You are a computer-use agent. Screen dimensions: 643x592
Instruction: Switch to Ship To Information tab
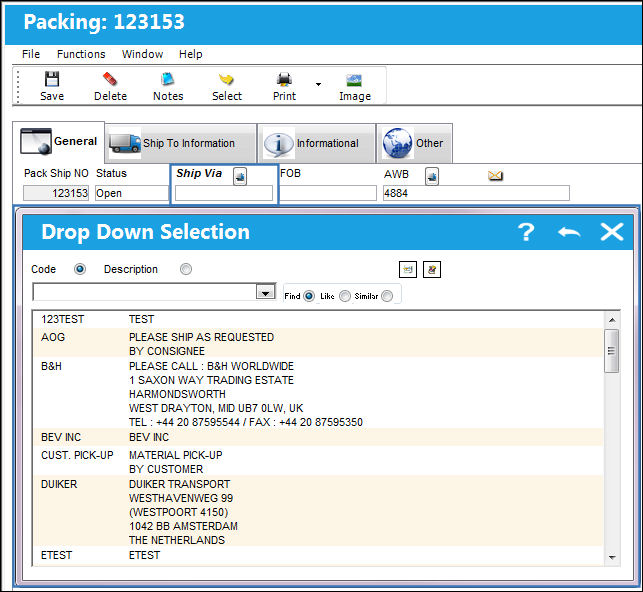coord(181,143)
